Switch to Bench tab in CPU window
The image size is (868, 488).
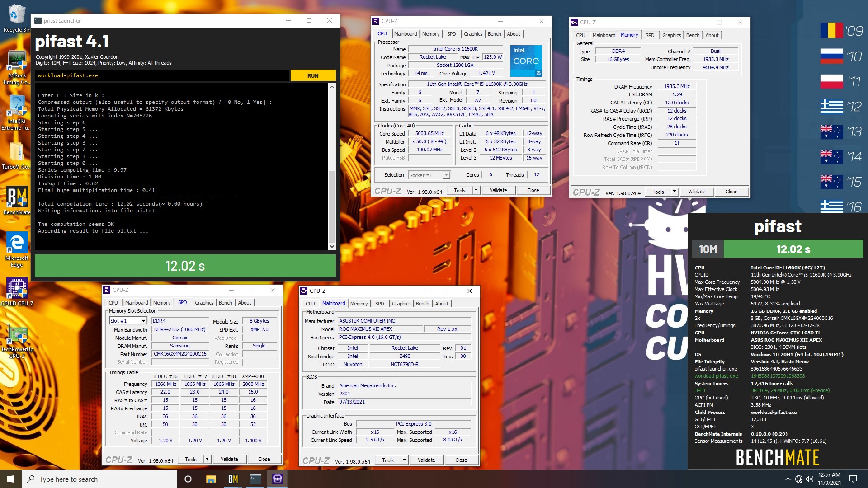(494, 34)
